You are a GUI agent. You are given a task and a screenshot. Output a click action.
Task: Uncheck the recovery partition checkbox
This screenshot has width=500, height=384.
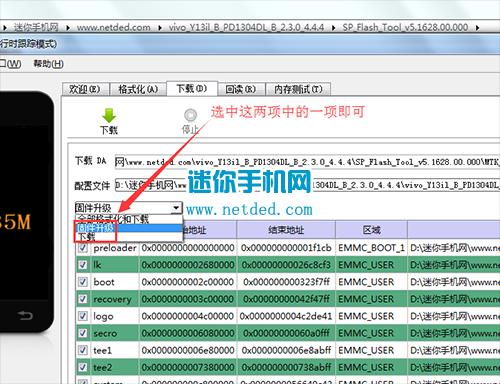[x=83, y=299]
